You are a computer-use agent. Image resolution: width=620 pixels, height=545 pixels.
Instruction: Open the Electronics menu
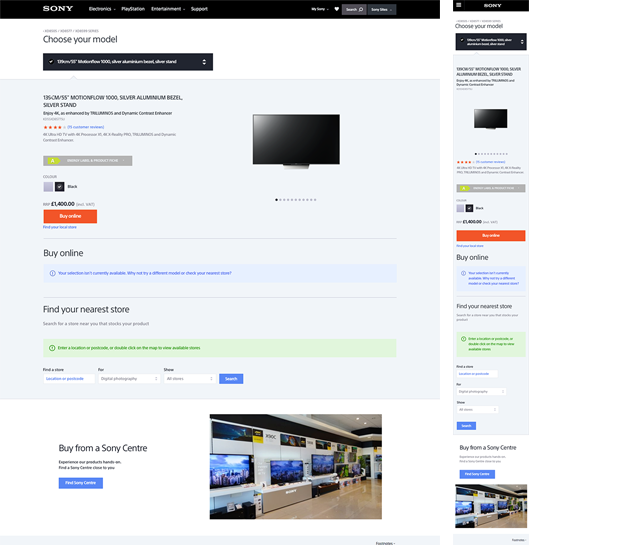[x=102, y=9]
